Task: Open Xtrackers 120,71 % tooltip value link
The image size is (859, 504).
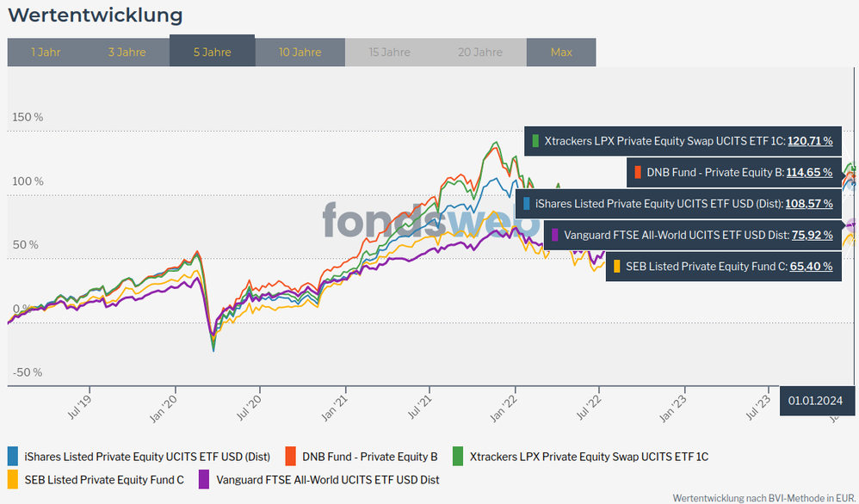Action: [809, 141]
